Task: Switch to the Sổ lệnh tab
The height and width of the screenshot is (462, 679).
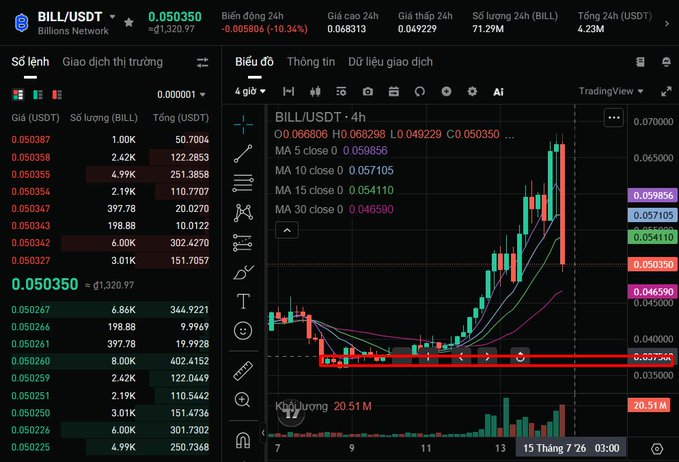Action: click(30, 62)
